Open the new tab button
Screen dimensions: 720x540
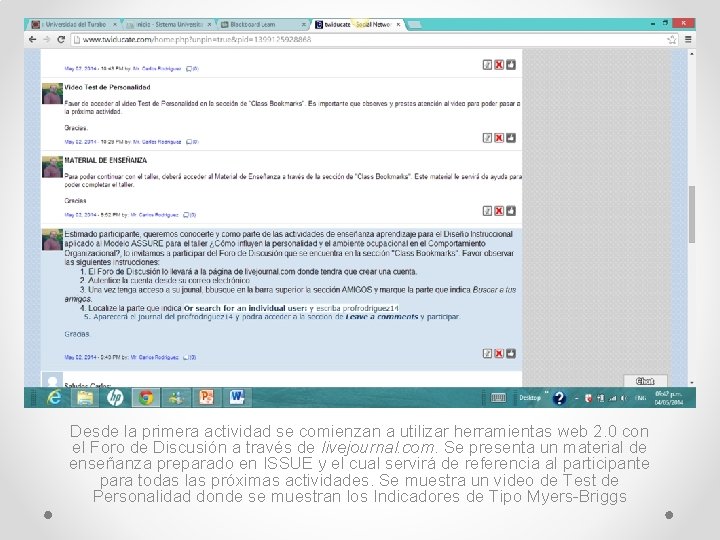(414, 24)
